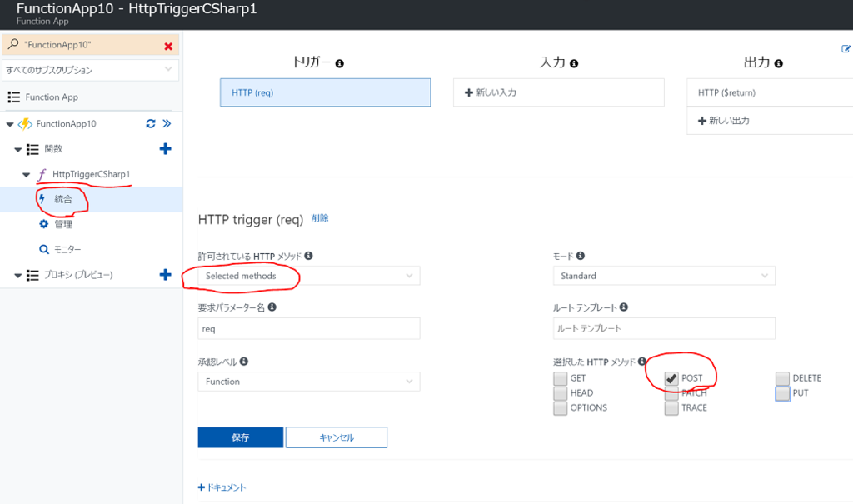Viewport: 853px width, 504px height.
Task: Check the PATCH method checkbox
Action: 671,393
